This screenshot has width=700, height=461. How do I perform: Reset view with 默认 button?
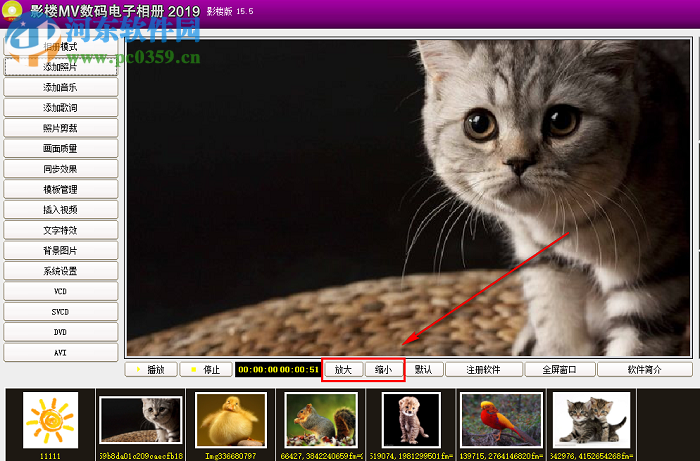(424, 370)
